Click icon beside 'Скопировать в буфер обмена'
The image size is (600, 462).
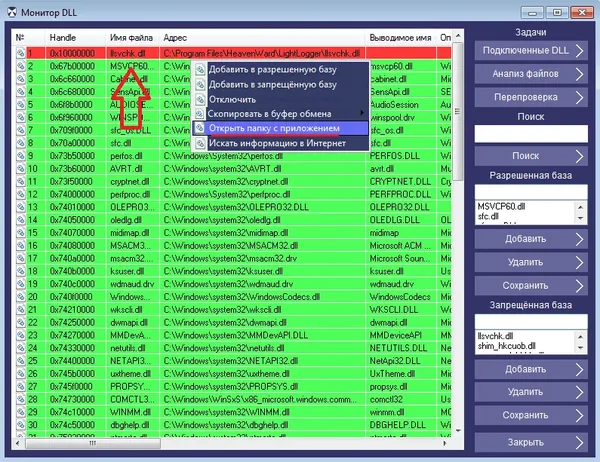[200, 114]
